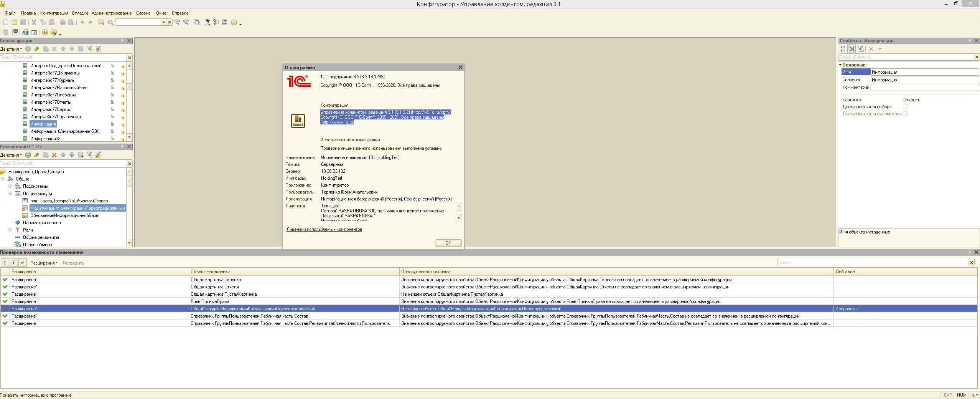980x399 pixels.
Task: Click the find next icon beside search box
Action: point(177,23)
